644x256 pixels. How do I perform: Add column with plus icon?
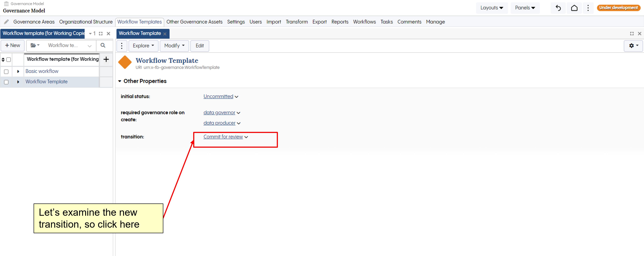pyautogui.click(x=106, y=59)
